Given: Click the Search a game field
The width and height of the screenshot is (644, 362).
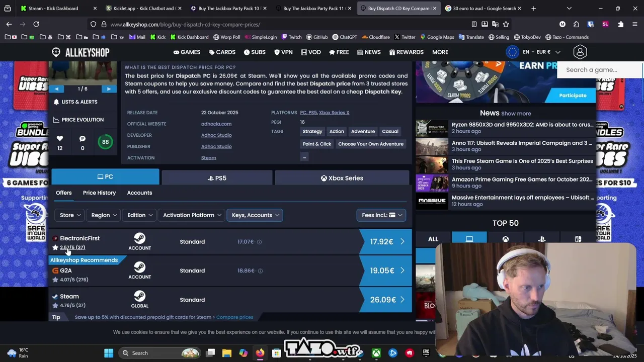Looking at the screenshot, I should [599, 70].
